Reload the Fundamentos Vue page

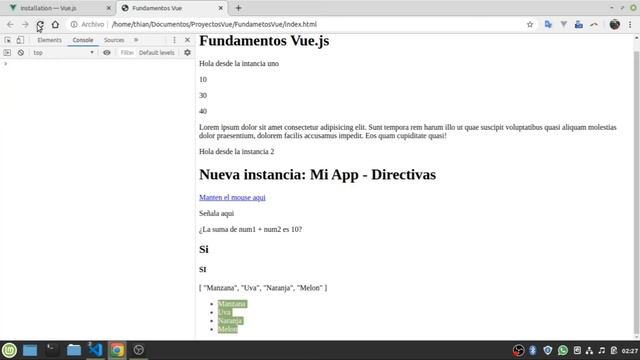point(40,24)
